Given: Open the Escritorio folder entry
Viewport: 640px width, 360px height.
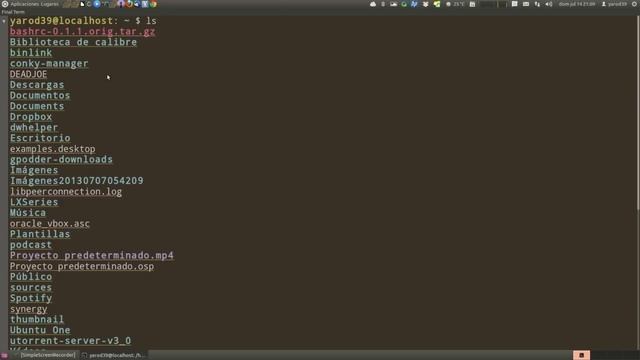Looking at the screenshot, I should [x=40, y=138].
